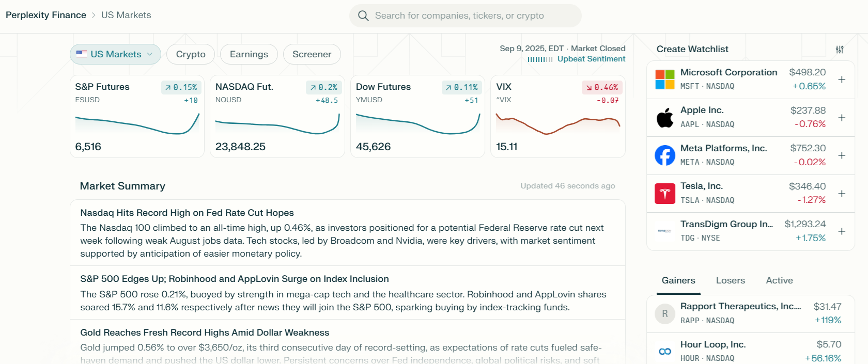Click the Microsoft logo icon

665,80
